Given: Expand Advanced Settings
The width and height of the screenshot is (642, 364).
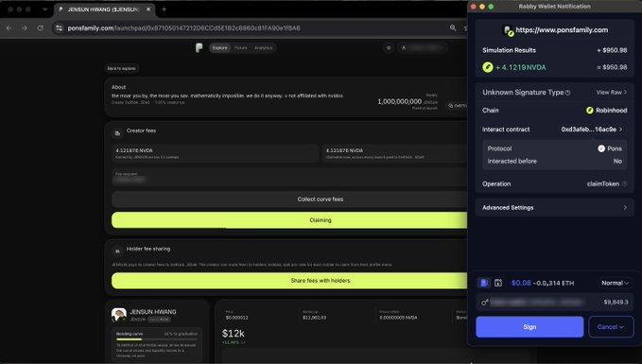Looking at the screenshot, I should [x=554, y=208].
